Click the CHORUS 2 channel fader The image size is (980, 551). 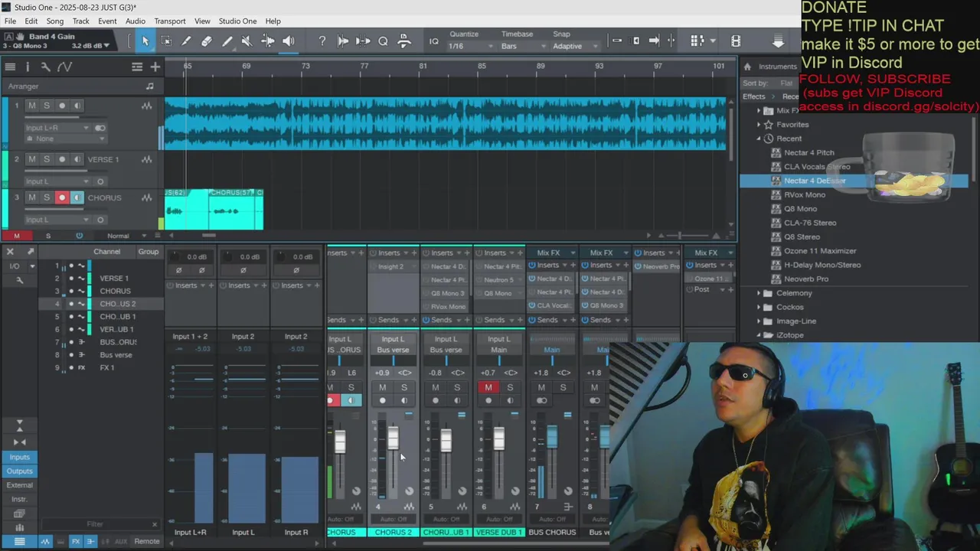393,439
